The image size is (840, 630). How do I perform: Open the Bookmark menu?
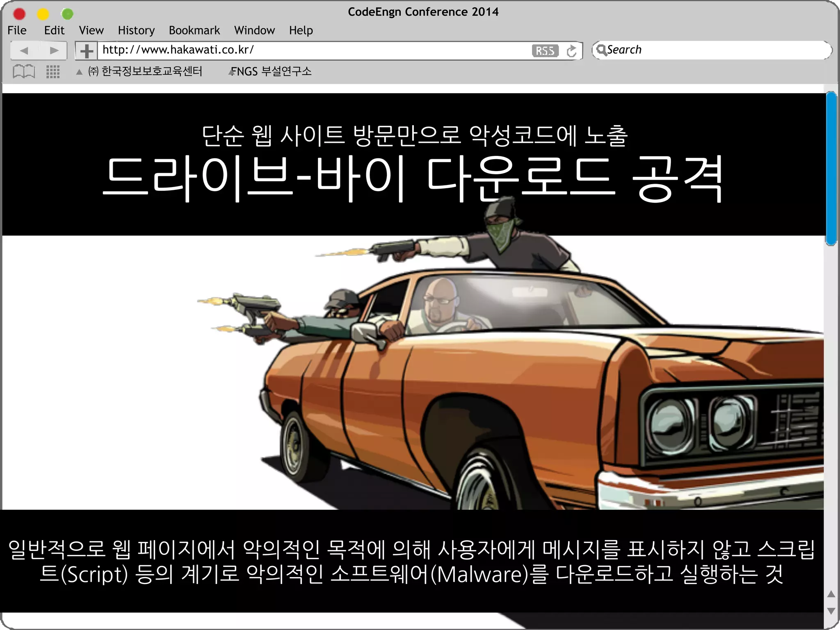(194, 30)
